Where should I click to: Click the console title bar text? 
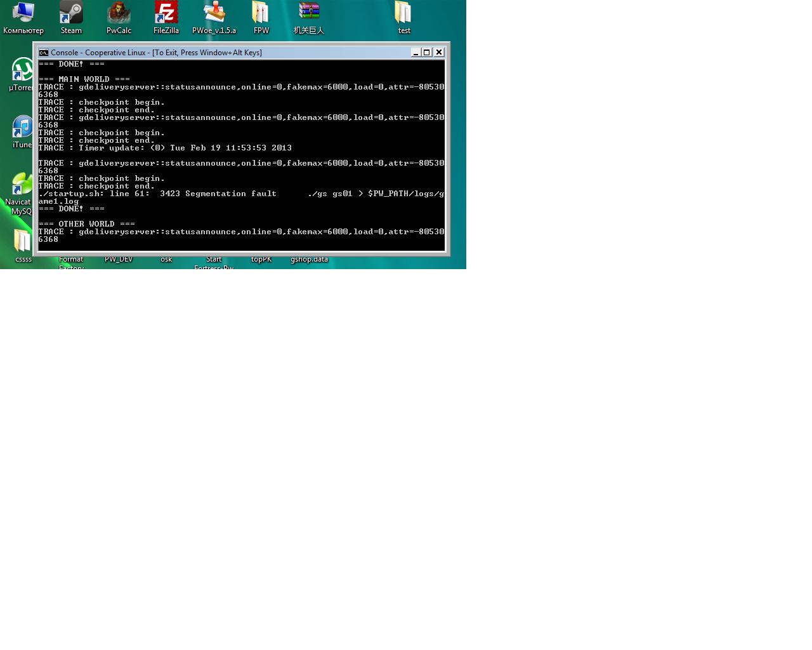[156, 53]
